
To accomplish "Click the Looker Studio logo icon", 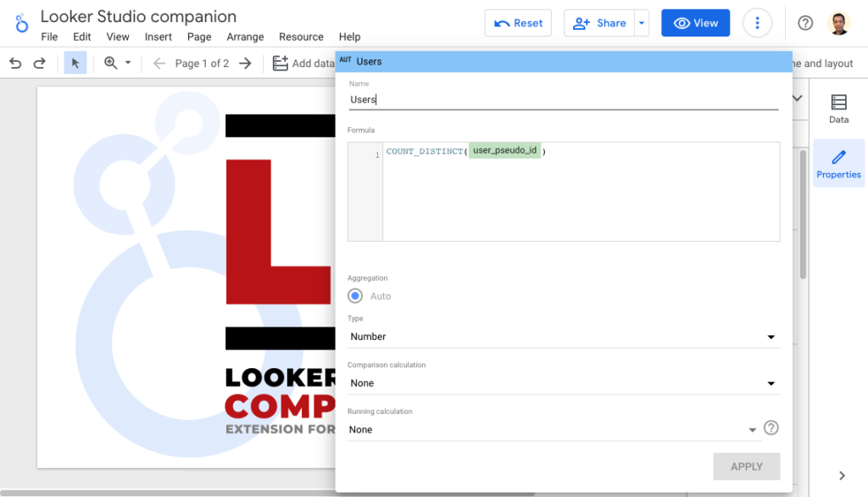I will (21, 23).
